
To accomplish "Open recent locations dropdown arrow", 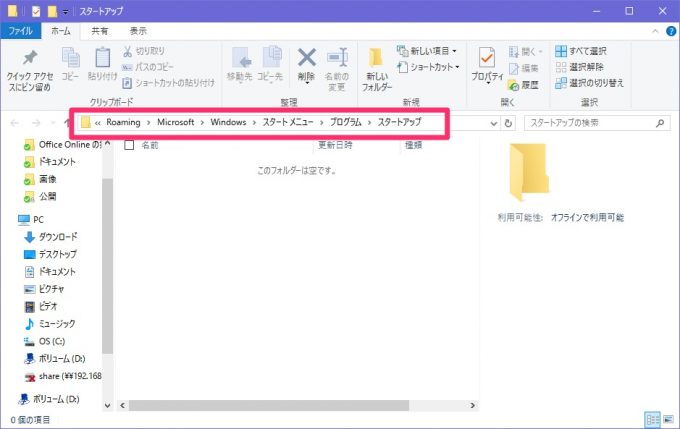I will pos(52,123).
